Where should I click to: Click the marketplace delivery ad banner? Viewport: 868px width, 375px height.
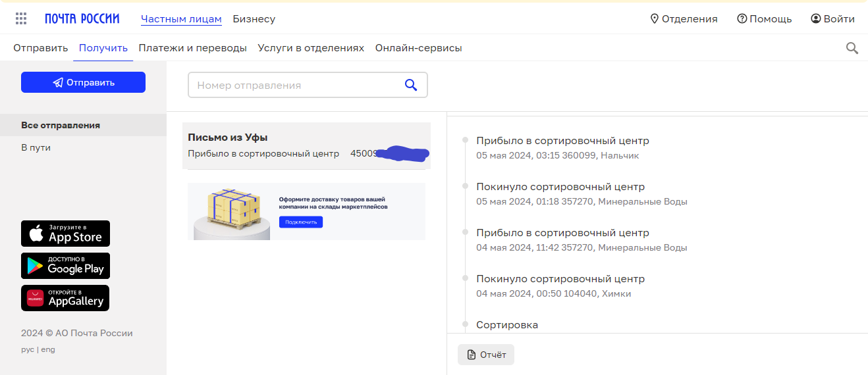(x=306, y=211)
